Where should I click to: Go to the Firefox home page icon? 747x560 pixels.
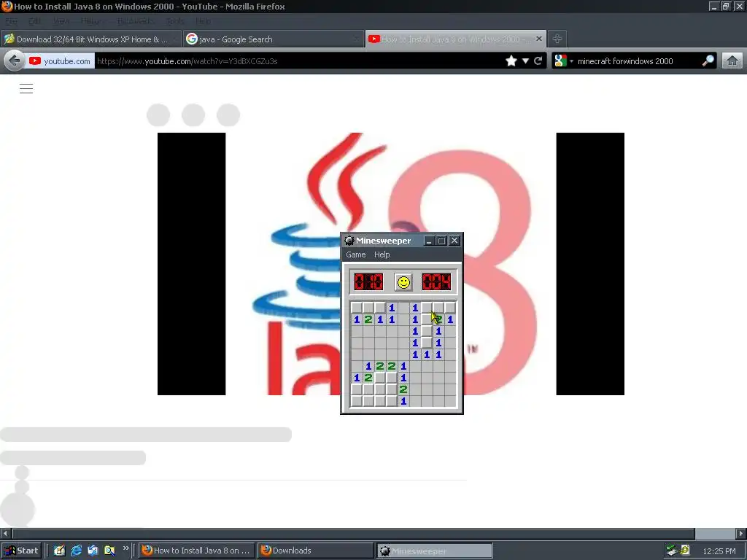pyautogui.click(x=732, y=61)
